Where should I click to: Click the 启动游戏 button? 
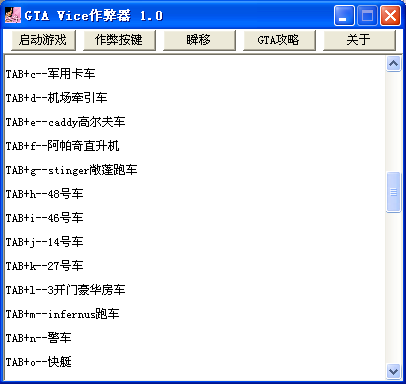pos(43,40)
